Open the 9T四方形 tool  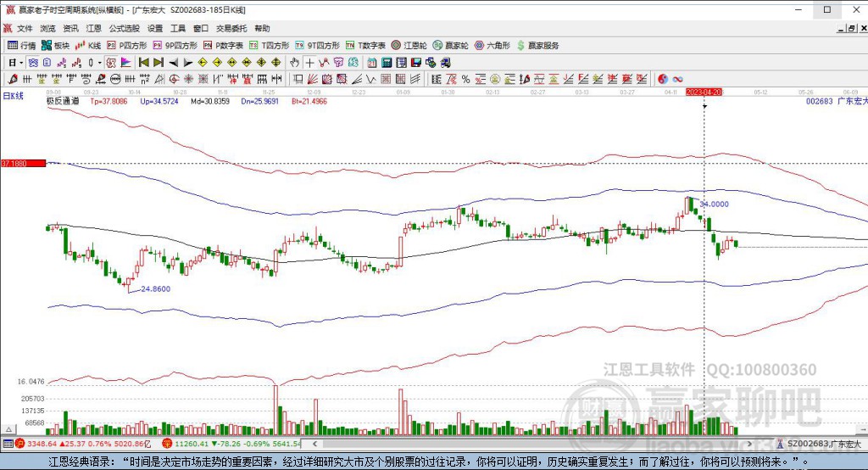click(x=317, y=46)
